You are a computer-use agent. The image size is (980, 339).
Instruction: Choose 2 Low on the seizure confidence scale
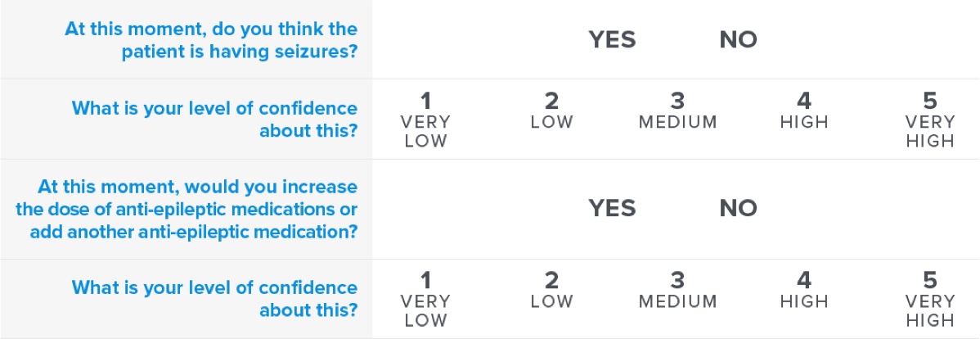[552, 111]
